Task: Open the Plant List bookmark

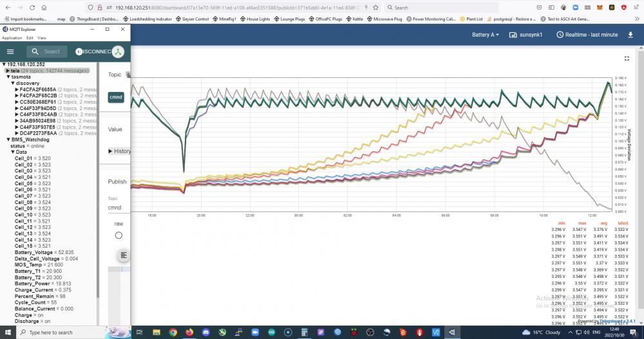Action: 471,19
